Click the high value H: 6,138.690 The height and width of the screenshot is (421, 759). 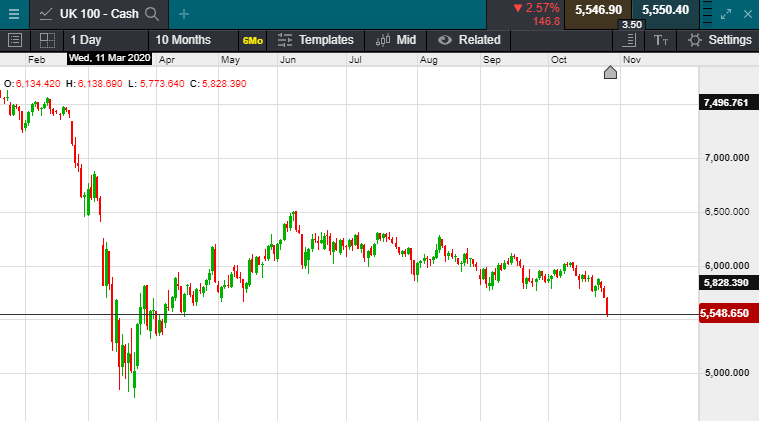click(x=94, y=84)
